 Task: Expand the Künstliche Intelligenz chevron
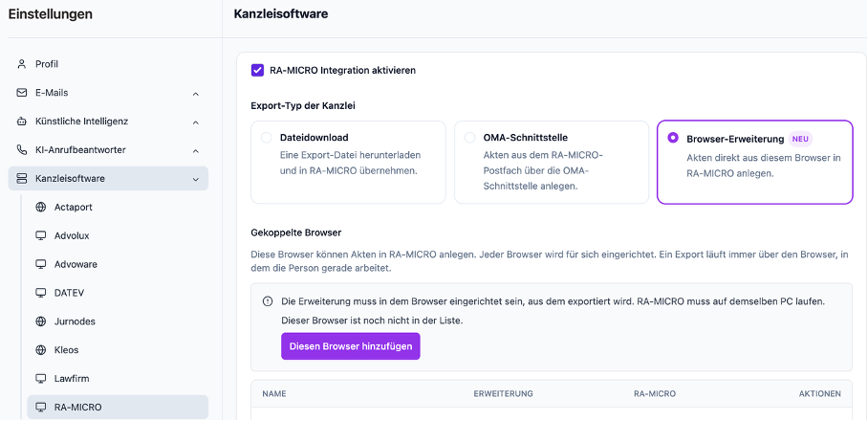tap(195, 122)
